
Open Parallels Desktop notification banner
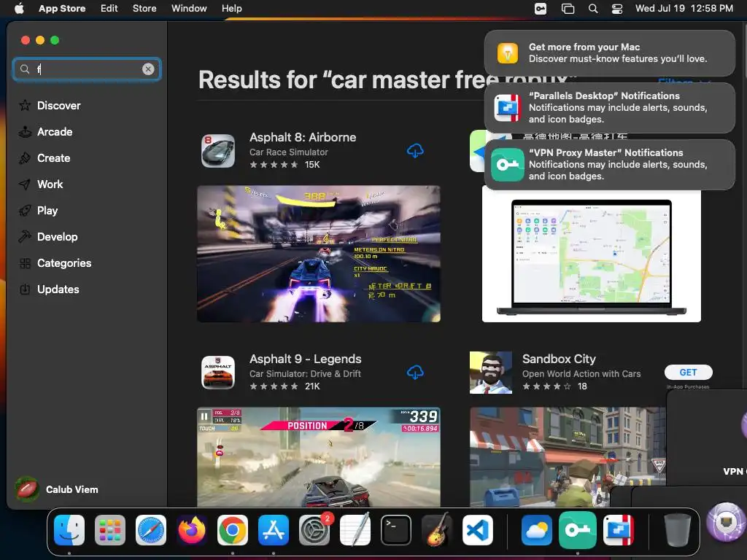pos(609,108)
